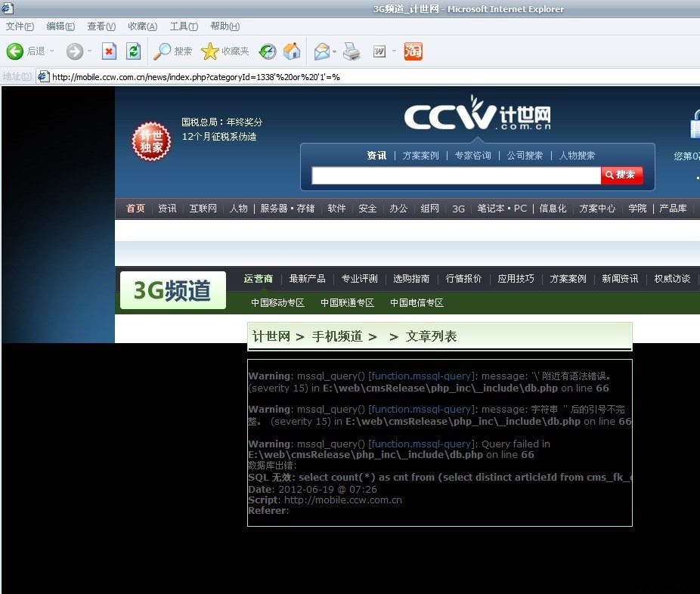Click the 3G频道 channel banner
The width and height of the screenshot is (700, 594).
tap(173, 290)
